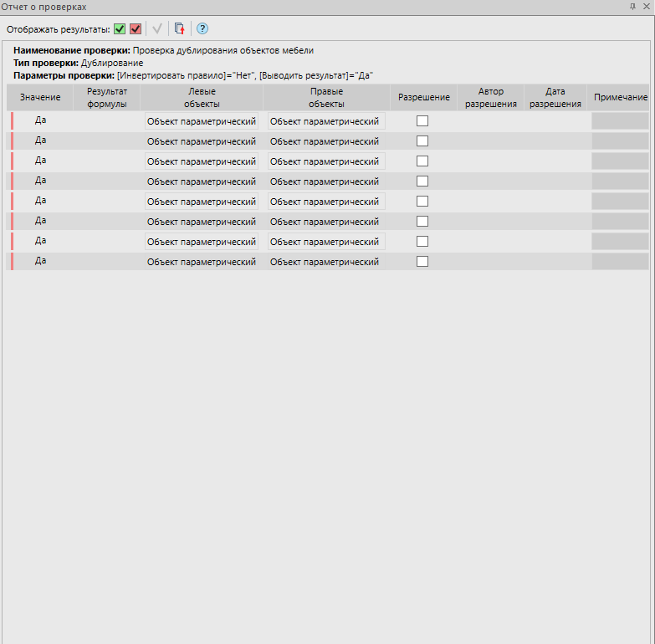Click the export report icon with red arrow
Screen dimensions: 655x644
tap(179, 28)
